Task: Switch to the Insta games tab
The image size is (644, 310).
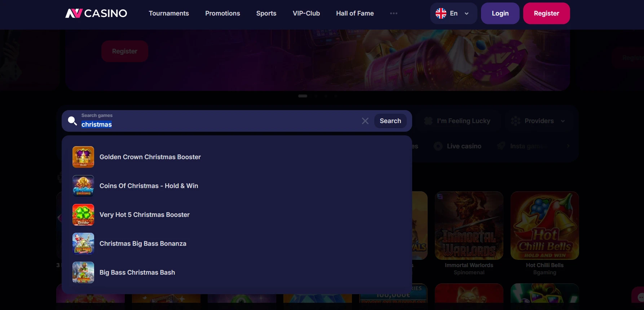Action: (x=522, y=146)
